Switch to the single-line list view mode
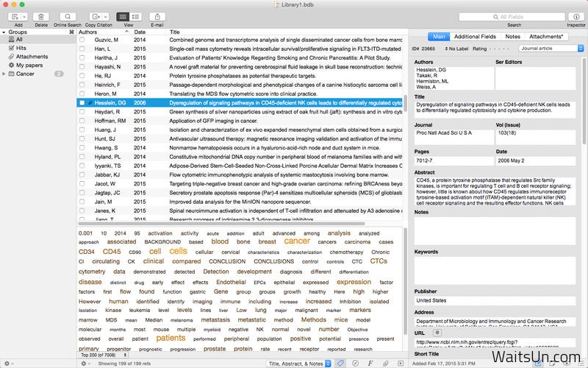The image size is (588, 368). (x=123, y=16)
